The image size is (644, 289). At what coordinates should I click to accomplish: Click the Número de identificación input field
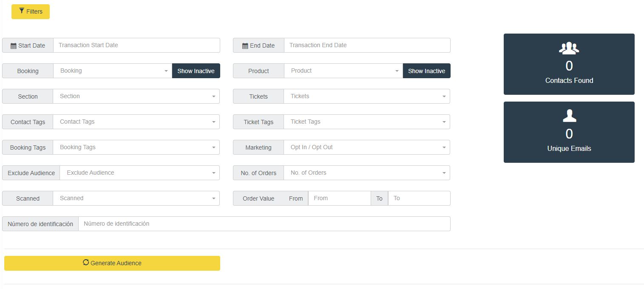264,224
